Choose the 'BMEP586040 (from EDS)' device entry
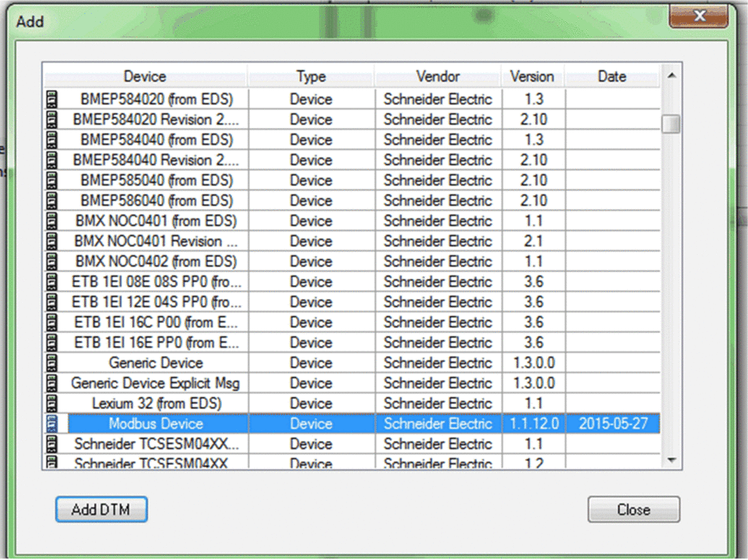 [157, 200]
